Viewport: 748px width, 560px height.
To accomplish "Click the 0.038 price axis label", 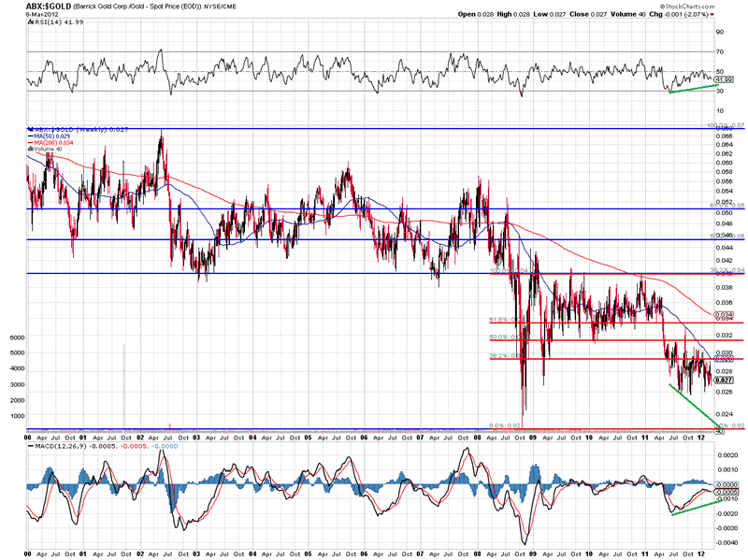I will click(724, 288).
